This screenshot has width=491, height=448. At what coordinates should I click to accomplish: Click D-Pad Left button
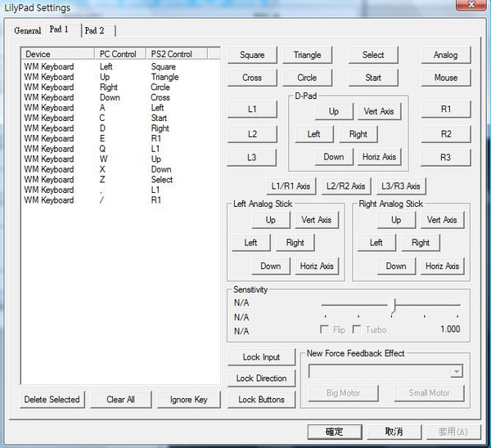point(314,134)
